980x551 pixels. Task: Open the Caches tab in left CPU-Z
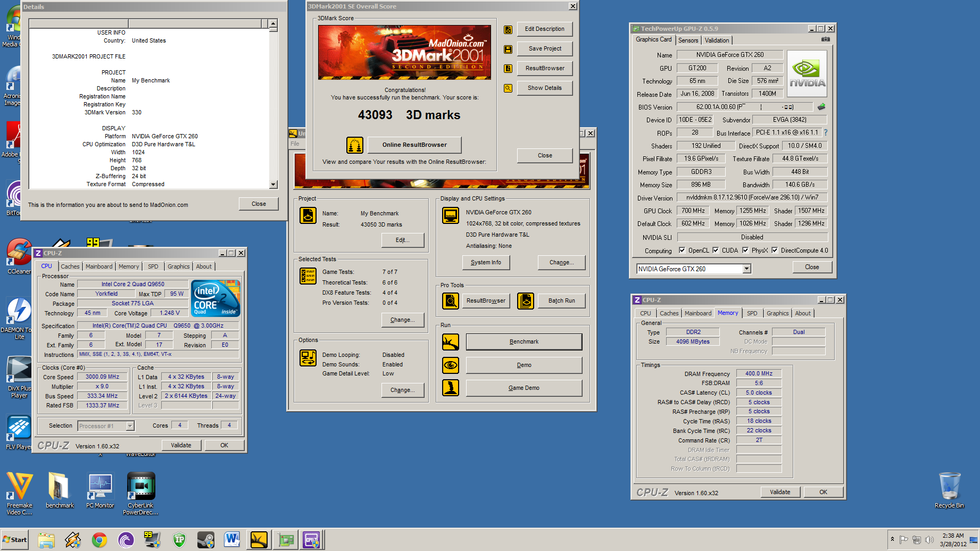point(70,267)
